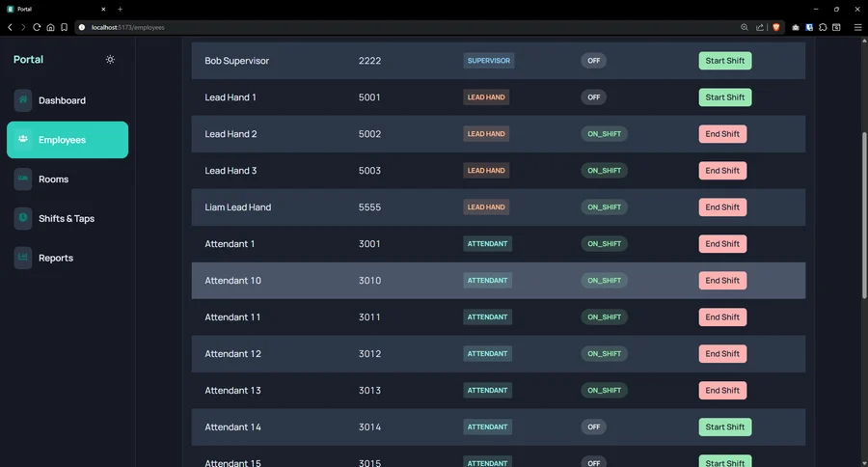Click the name Bob Supervisor
This screenshot has height=467, width=868.
(x=237, y=61)
